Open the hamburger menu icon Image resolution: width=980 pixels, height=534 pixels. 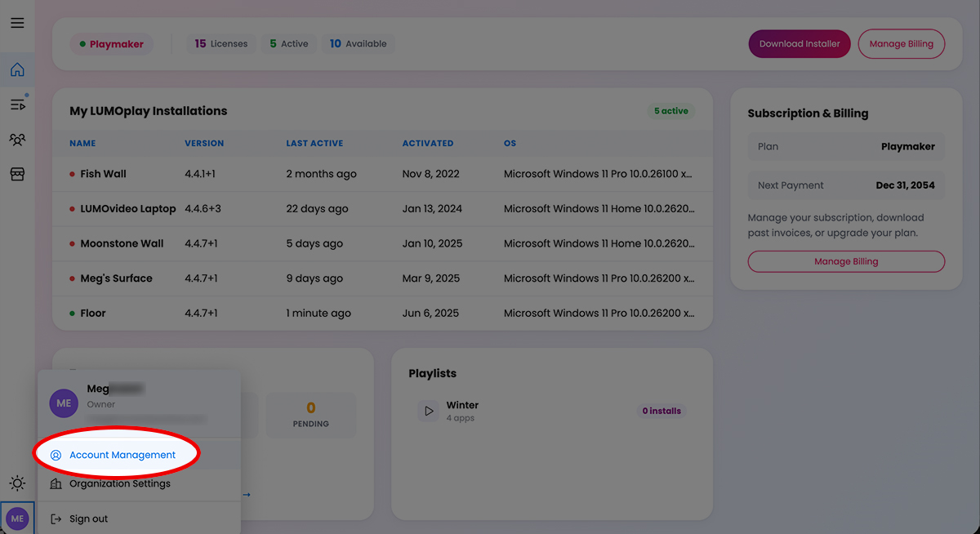coord(17,23)
